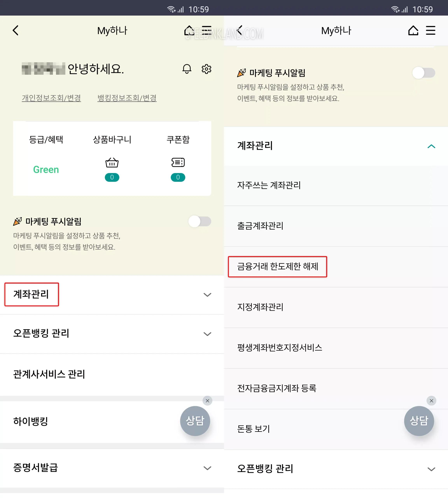Tap the home icon in right screen header
This screenshot has width=448, height=498.
click(413, 31)
